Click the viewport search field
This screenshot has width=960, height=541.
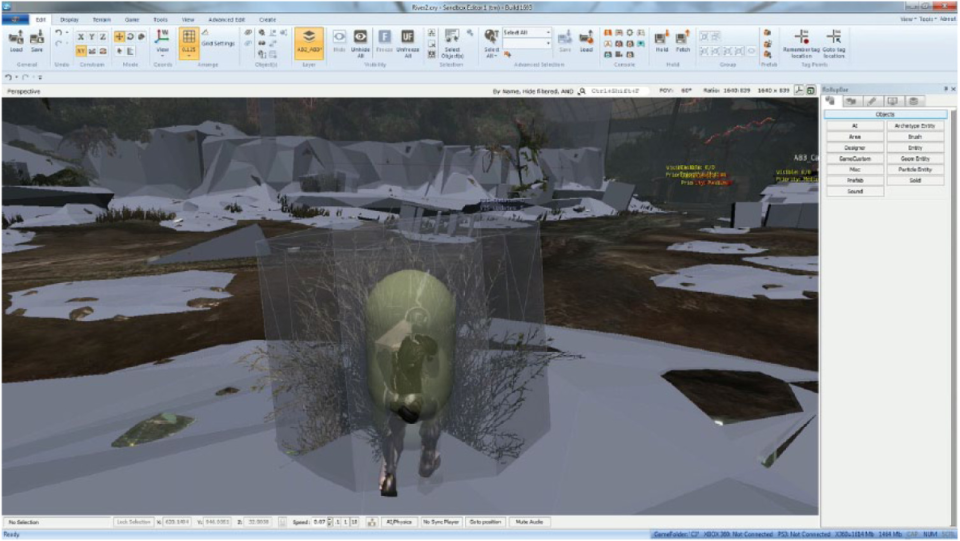pyautogui.click(x=617, y=91)
